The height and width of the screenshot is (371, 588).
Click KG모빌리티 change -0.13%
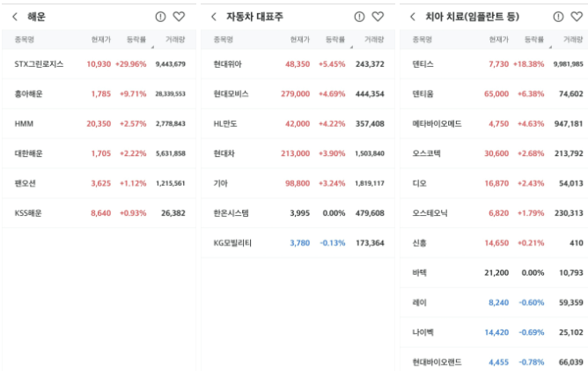333,243
